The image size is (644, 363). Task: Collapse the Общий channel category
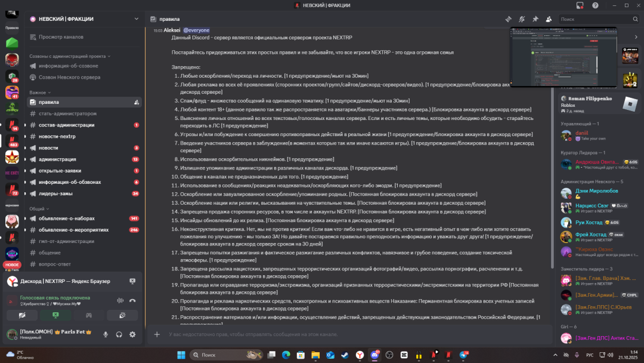[x=39, y=209]
